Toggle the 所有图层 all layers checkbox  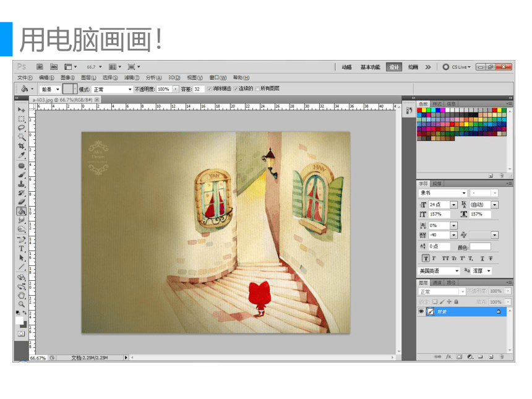[x=257, y=89]
